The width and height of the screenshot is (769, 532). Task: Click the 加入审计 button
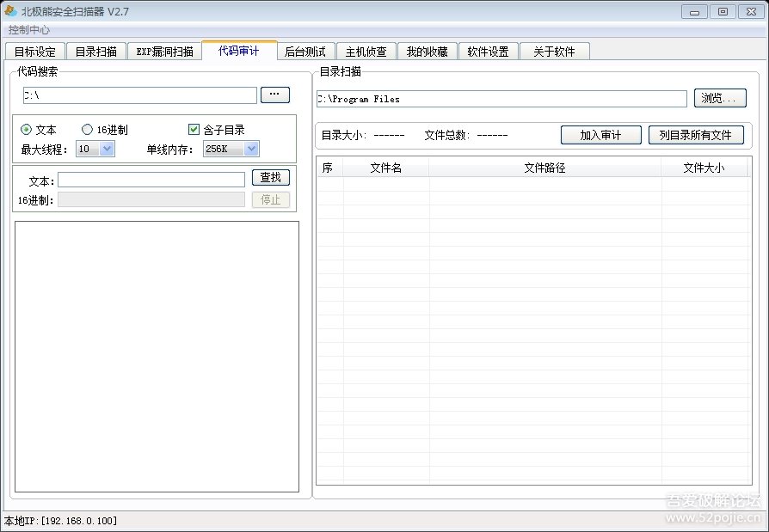600,135
